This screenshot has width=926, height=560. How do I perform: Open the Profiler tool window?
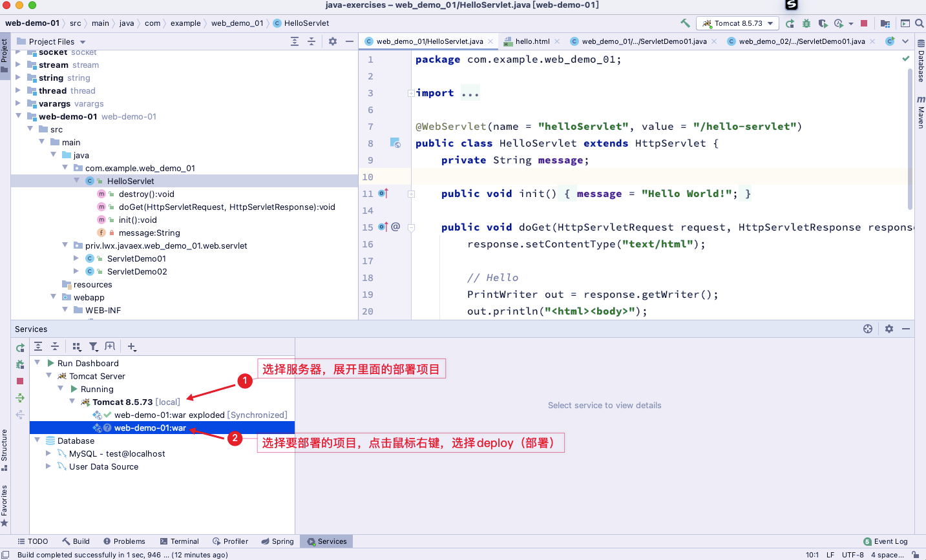(230, 541)
